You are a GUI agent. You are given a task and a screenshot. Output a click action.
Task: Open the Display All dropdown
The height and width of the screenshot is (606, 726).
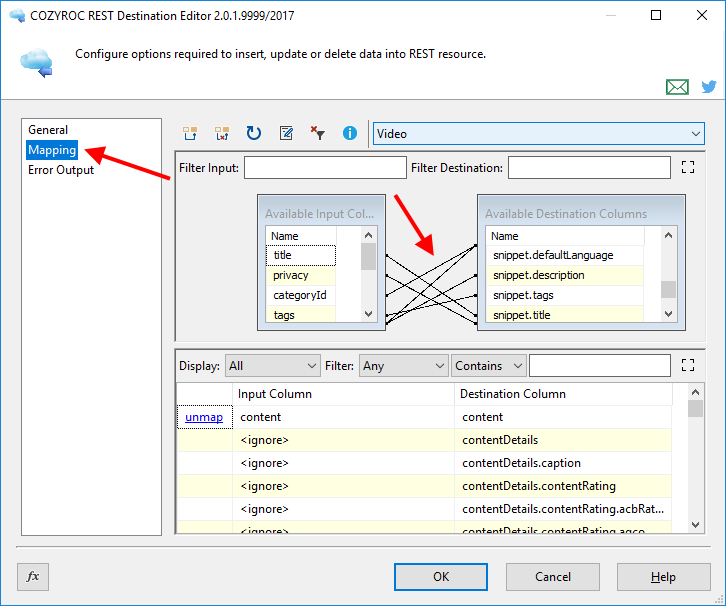click(273, 366)
